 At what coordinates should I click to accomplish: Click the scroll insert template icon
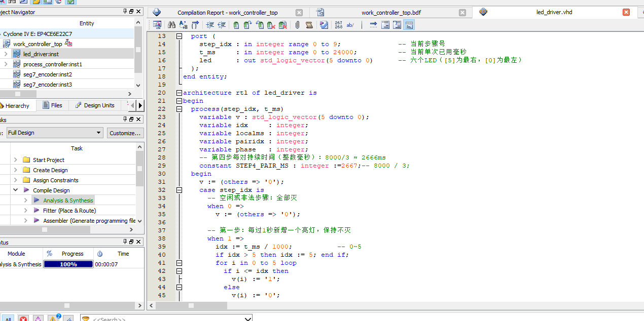(309, 25)
